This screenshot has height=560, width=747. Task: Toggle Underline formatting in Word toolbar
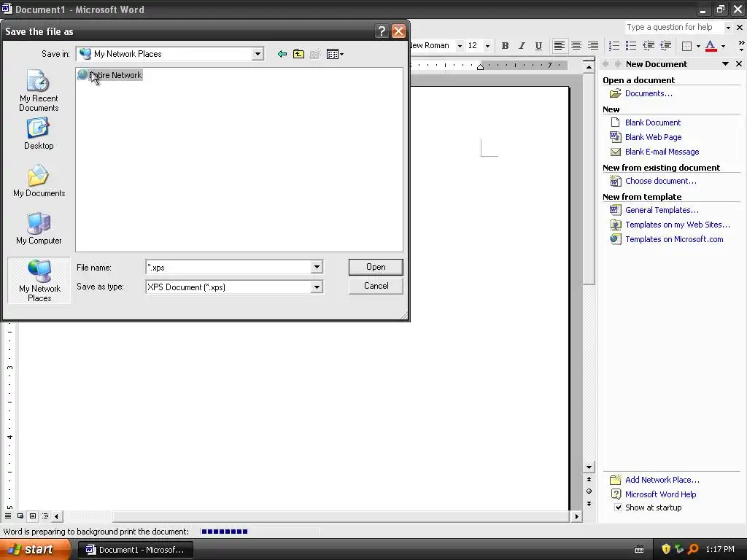tap(538, 46)
